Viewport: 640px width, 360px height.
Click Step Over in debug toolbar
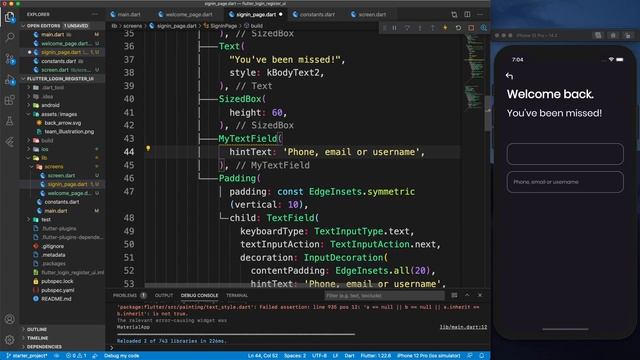[407, 28]
